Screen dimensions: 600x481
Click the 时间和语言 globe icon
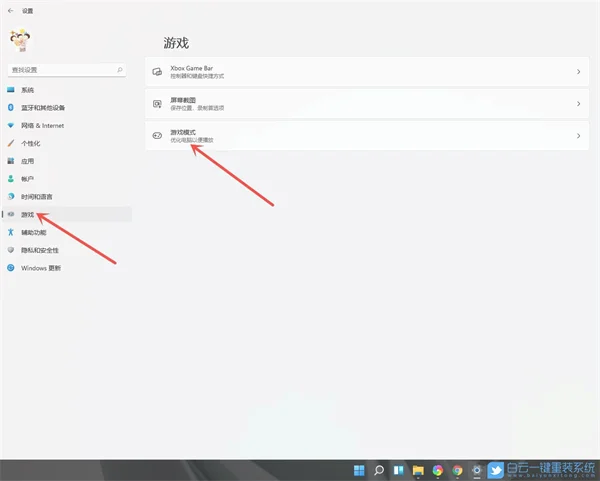(x=11, y=197)
